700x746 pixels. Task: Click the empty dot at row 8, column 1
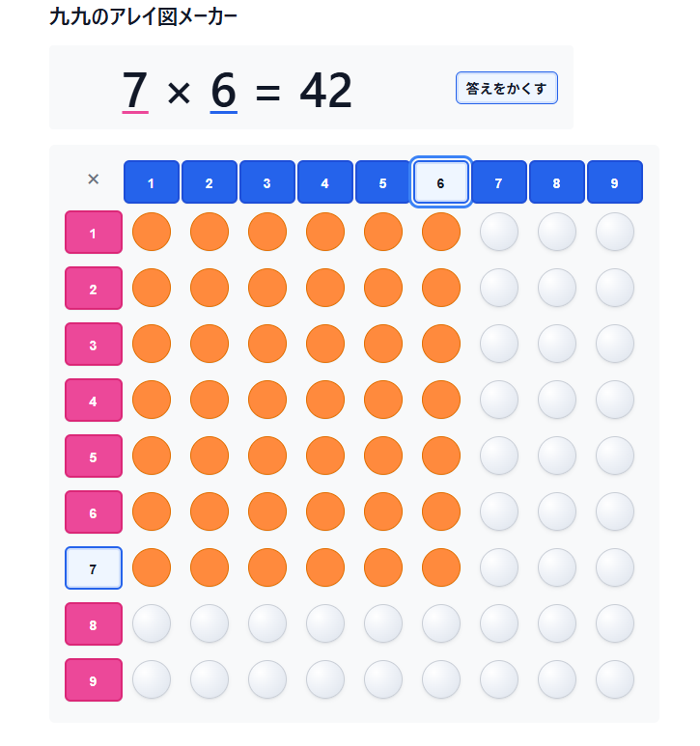coord(152,624)
